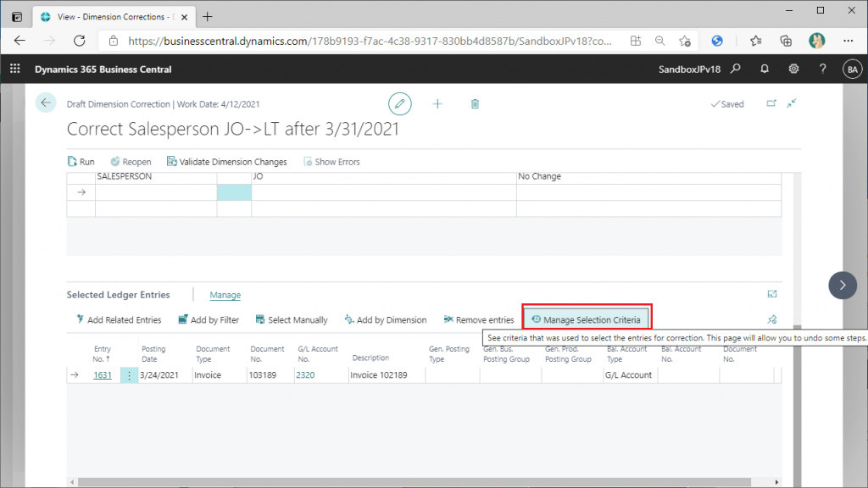Viewport: 868px width, 488px height.
Task: Sort by the Entry No. column header
Action: pyautogui.click(x=103, y=353)
